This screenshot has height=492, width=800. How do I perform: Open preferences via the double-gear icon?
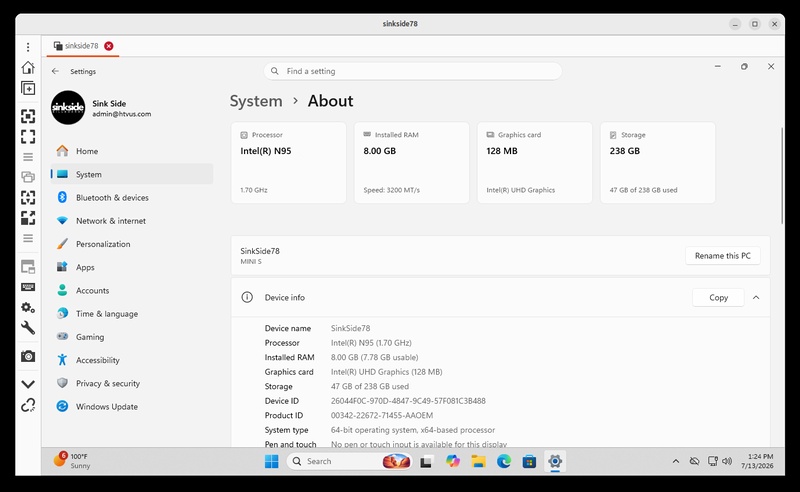28,307
